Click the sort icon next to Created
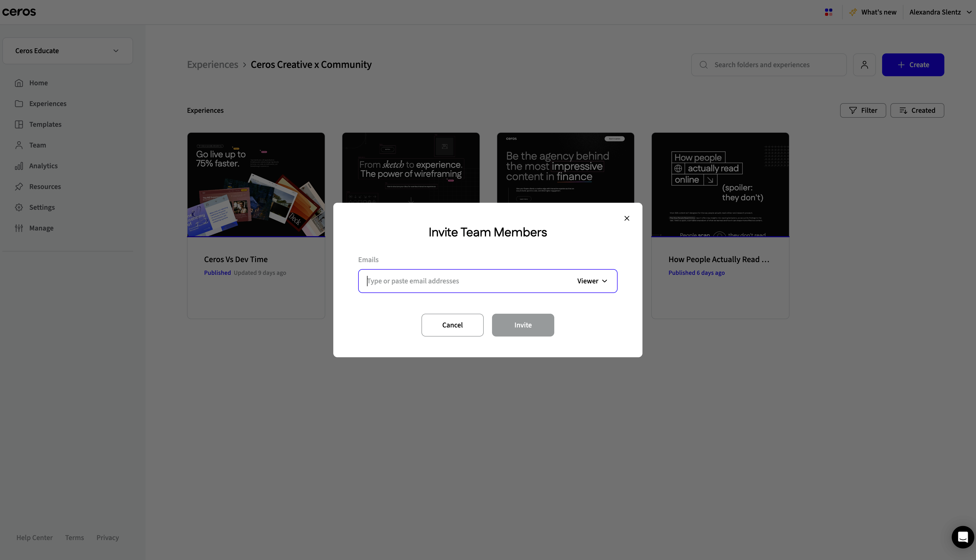Screen dimensions: 976x560 pyautogui.click(x=903, y=111)
